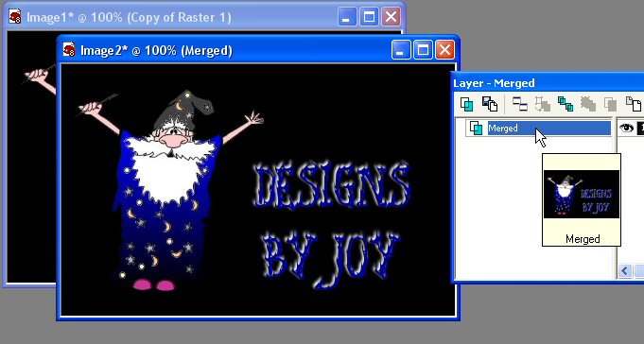Minimize the Image2 window
Viewport: 644px width, 344px height.
(400, 50)
